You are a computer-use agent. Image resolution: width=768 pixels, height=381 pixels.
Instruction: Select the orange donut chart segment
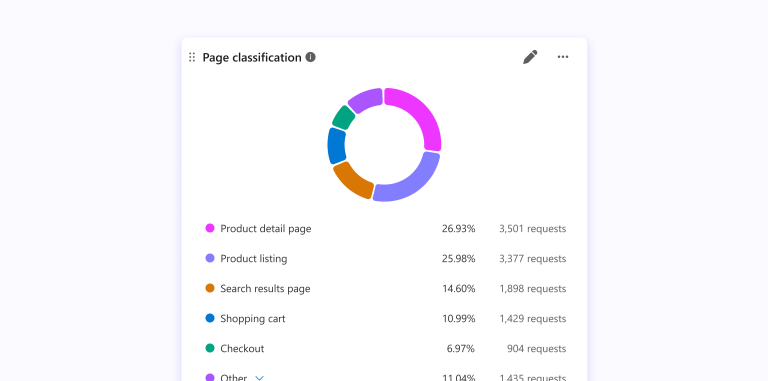(x=351, y=181)
